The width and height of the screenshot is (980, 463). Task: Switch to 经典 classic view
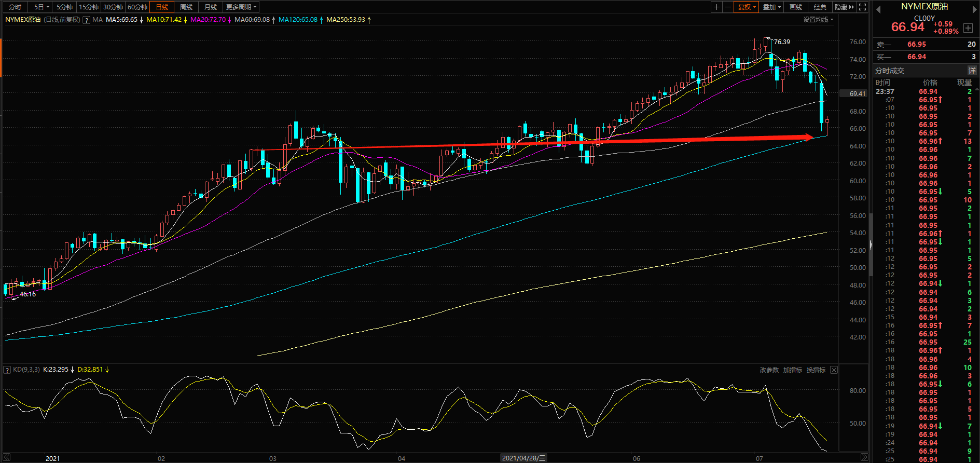pos(820,7)
